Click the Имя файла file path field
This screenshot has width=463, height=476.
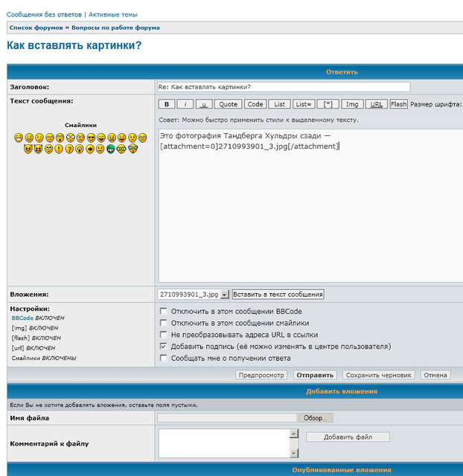(227, 418)
